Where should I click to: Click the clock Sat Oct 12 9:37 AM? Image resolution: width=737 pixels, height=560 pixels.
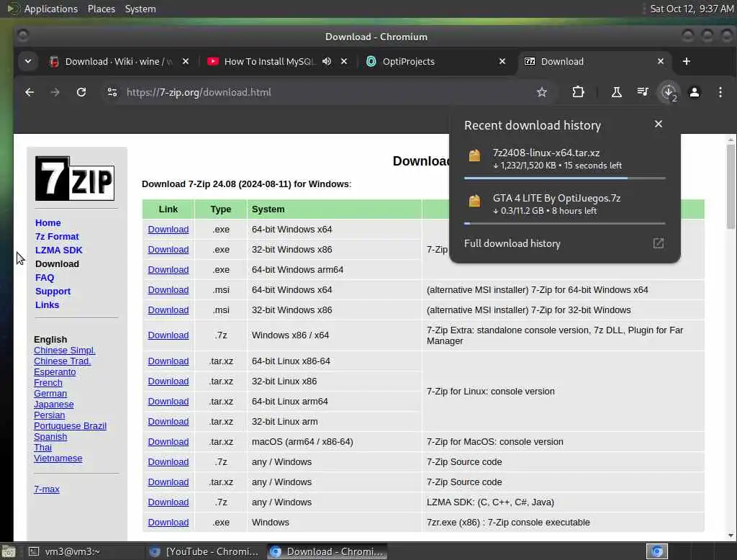point(692,9)
